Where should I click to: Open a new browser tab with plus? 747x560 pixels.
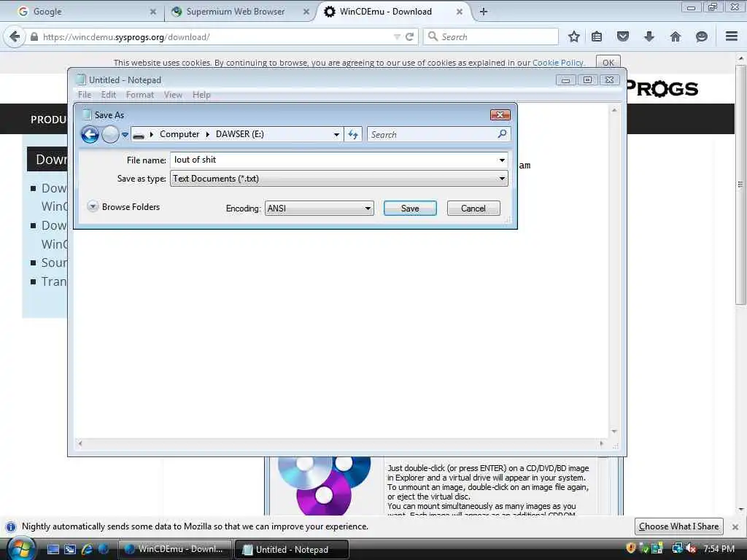pyautogui.click(x=484, y=12)
